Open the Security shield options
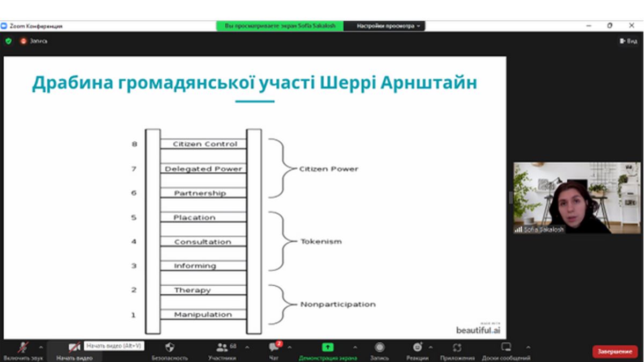Image resolution: width=644 pixels, height=362 pixels. point(170,348)
